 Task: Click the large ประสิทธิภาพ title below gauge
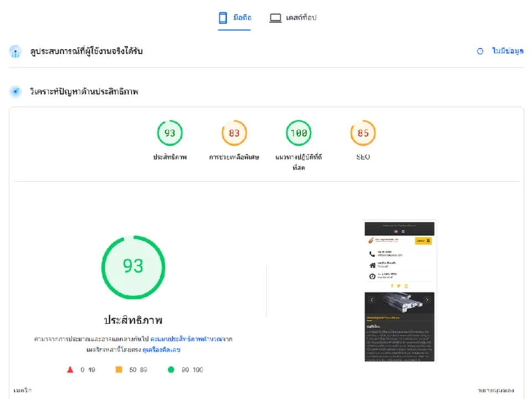[134, 320]
